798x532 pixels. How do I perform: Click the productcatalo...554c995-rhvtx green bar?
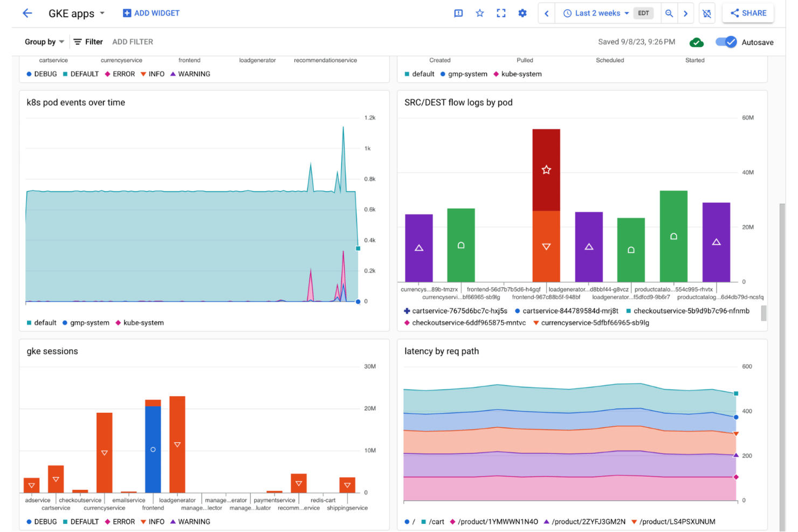coord(673,236)
